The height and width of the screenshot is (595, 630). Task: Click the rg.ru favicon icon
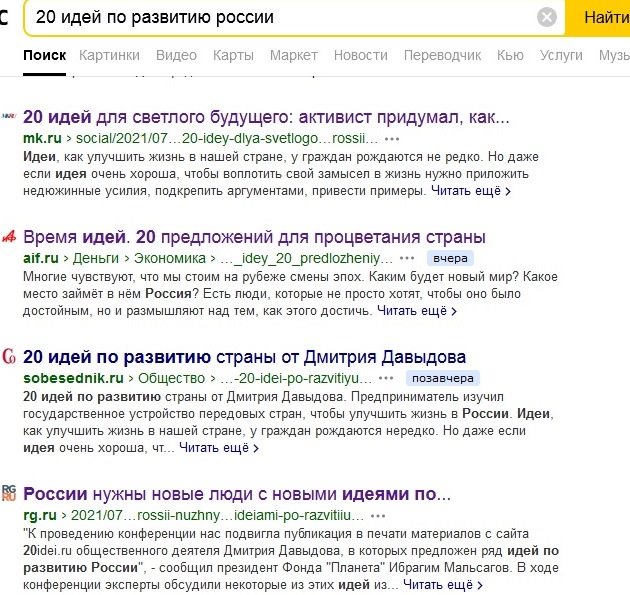coord(9,493)
